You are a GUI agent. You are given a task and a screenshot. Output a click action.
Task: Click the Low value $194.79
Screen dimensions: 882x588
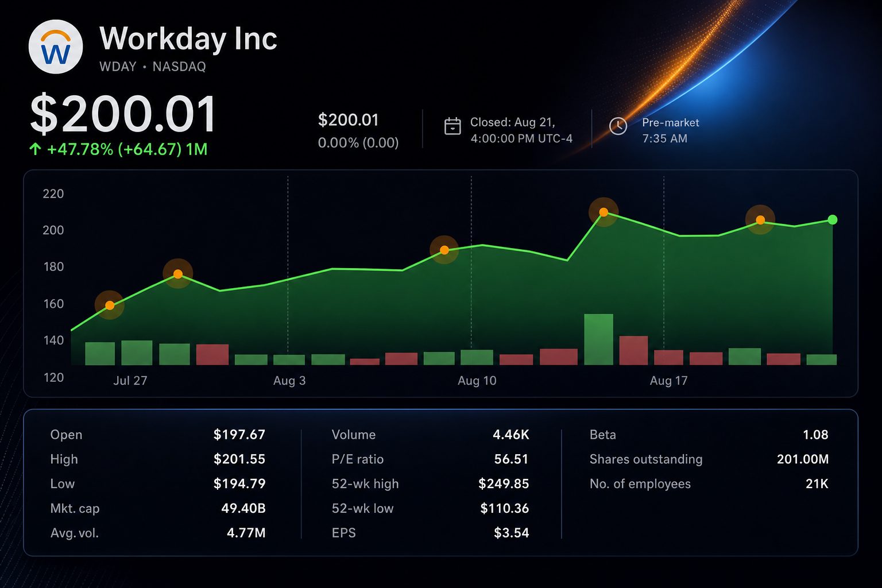click(x=239, y=484)
